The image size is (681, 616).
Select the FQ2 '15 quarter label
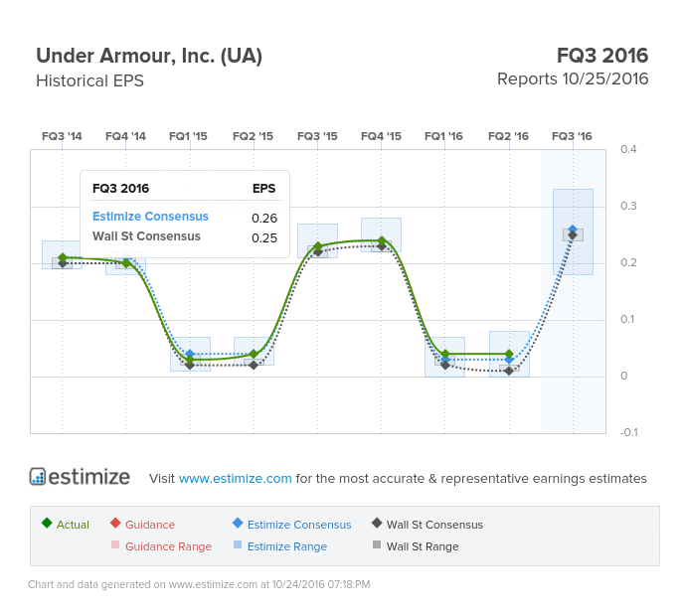click(253, 136)
